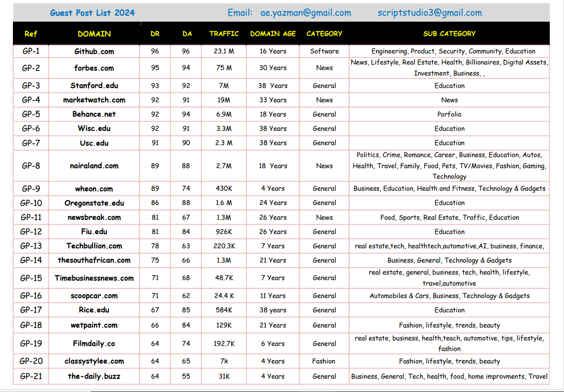
Task: Click the GP-8 reference cell
Action: pyautogui.click(x=31, y=166)
